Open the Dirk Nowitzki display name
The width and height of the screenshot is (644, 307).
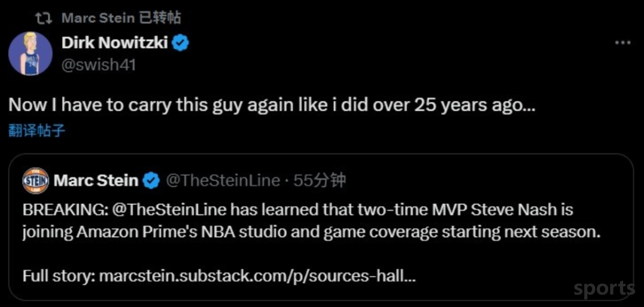click(114, 43)
